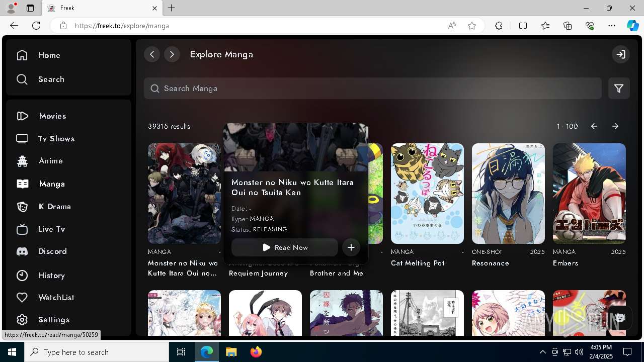This screenshot has height=362, width=644.
Task: Open Monster no Niku cover thumbnail
Action: [184, 194]
